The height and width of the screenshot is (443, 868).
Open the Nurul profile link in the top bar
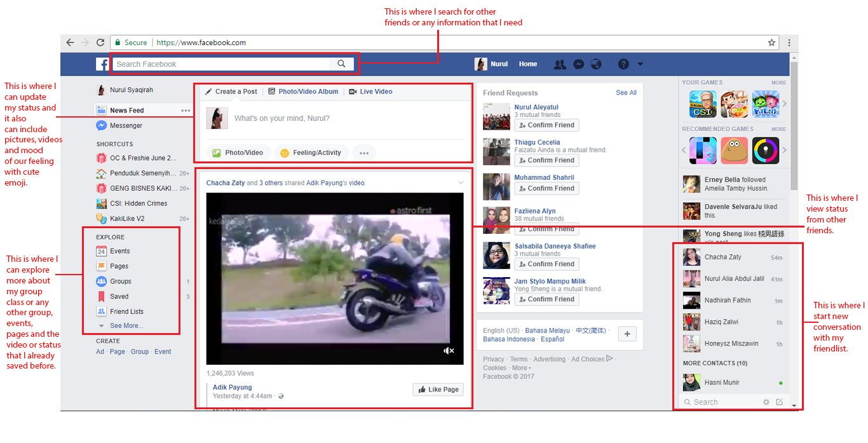491,64
